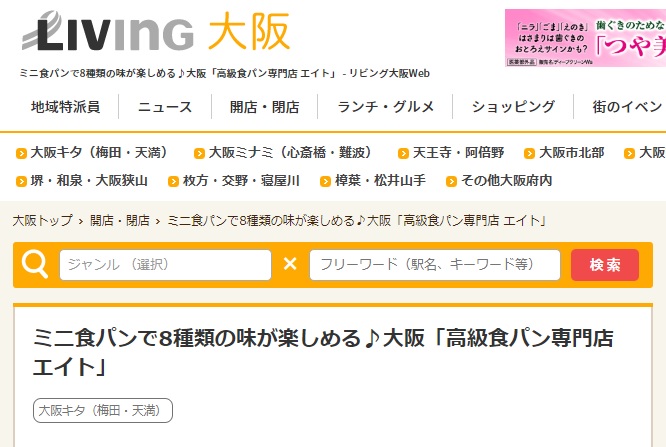The height and width of the screenshot is (447, 666).
Task: Select the ニュース navigation tab
Action: pos(165,107)
